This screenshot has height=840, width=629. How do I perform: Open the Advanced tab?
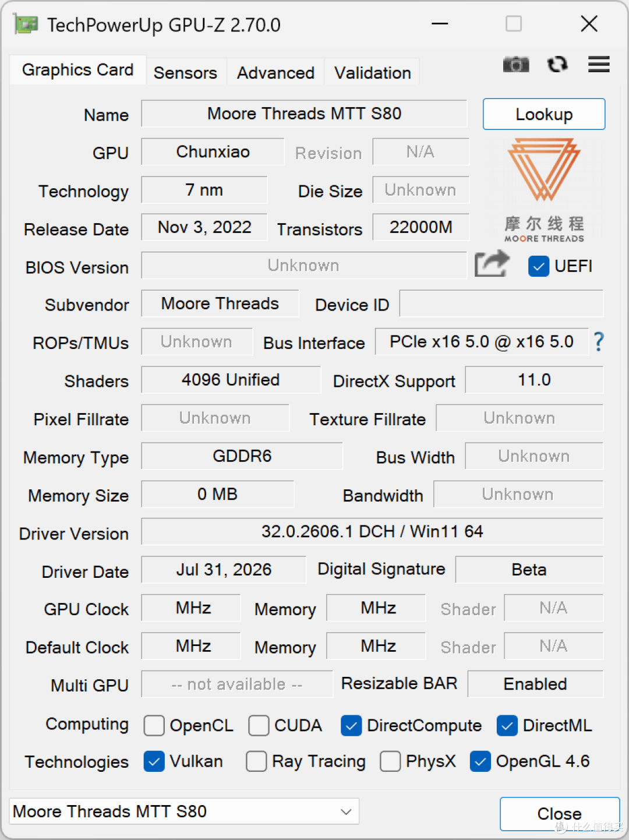(x=275, y=73)
